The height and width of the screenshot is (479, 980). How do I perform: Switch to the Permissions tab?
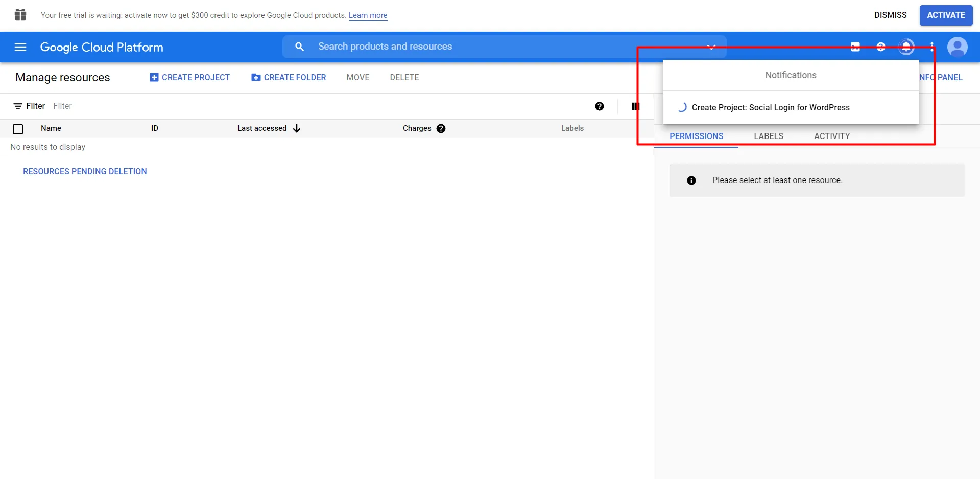click(x=697, y=136)
